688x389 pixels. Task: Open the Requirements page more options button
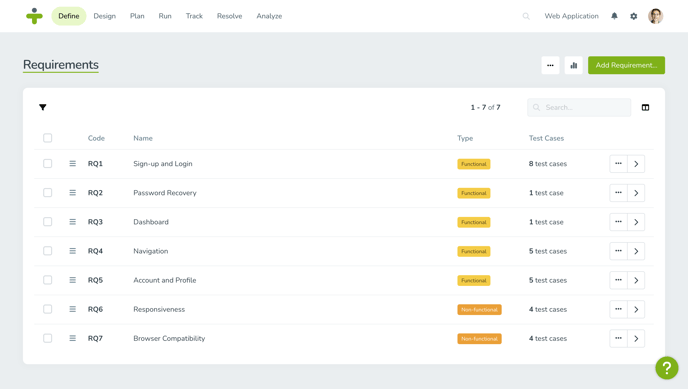point(550,65)
